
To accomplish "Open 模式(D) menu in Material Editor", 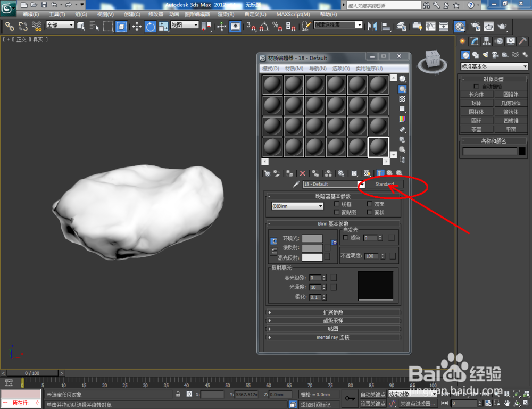I will [270, 68].
